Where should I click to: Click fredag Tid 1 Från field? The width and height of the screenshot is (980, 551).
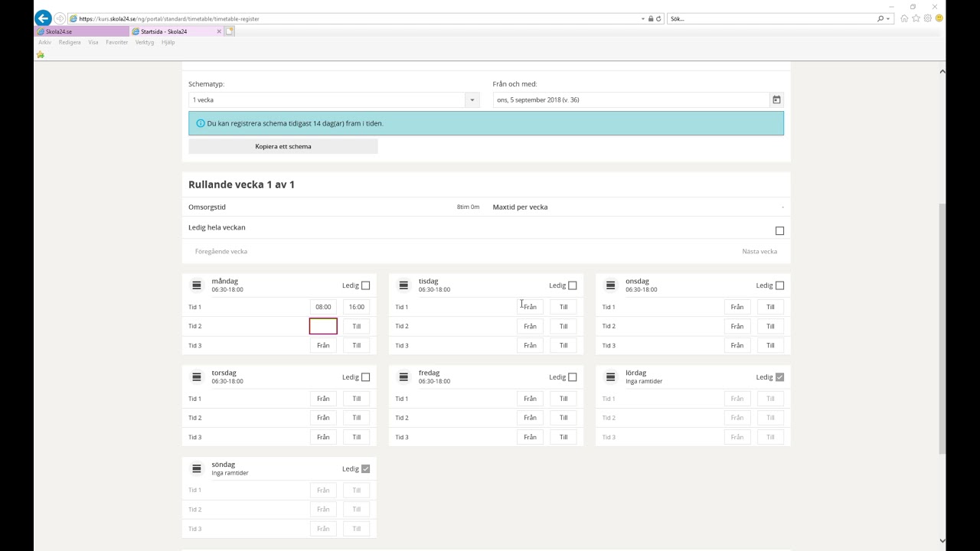click(530, 399)
